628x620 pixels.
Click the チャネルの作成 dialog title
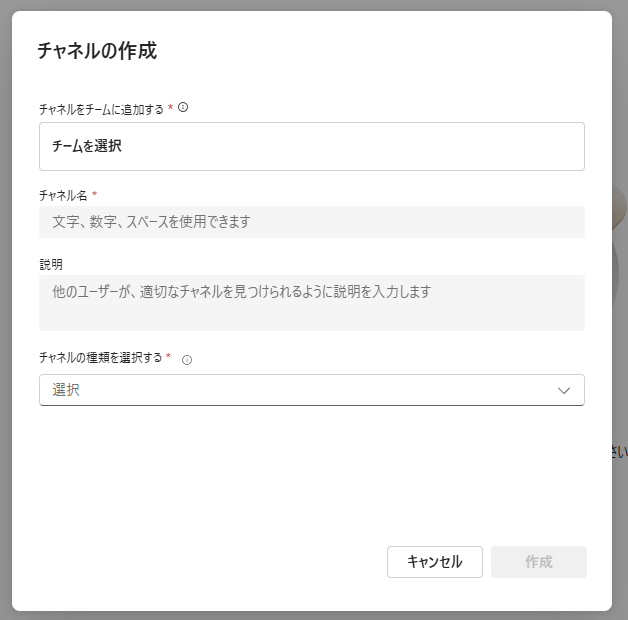97,51
